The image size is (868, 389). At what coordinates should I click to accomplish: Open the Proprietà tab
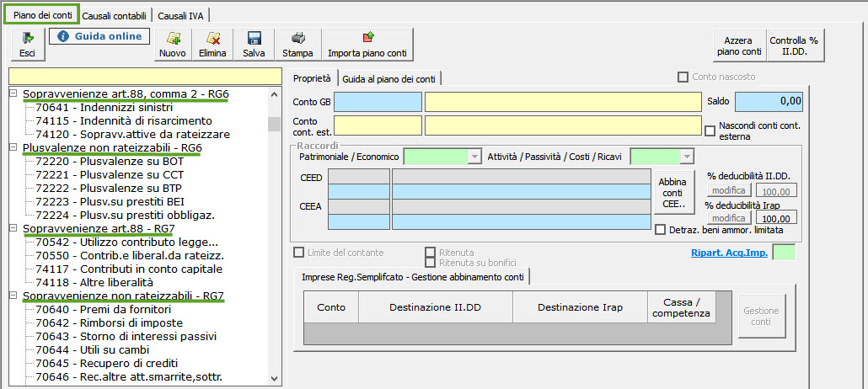point(312,78)
